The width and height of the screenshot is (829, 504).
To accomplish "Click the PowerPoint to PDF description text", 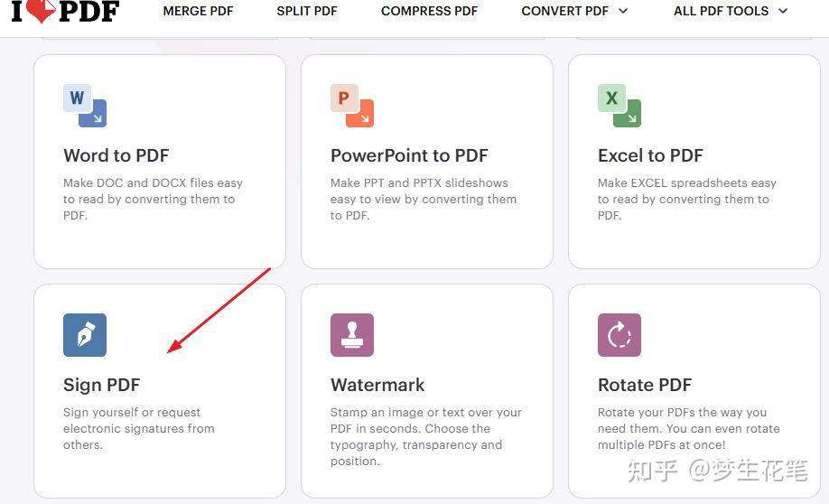I will click(423, 199).
